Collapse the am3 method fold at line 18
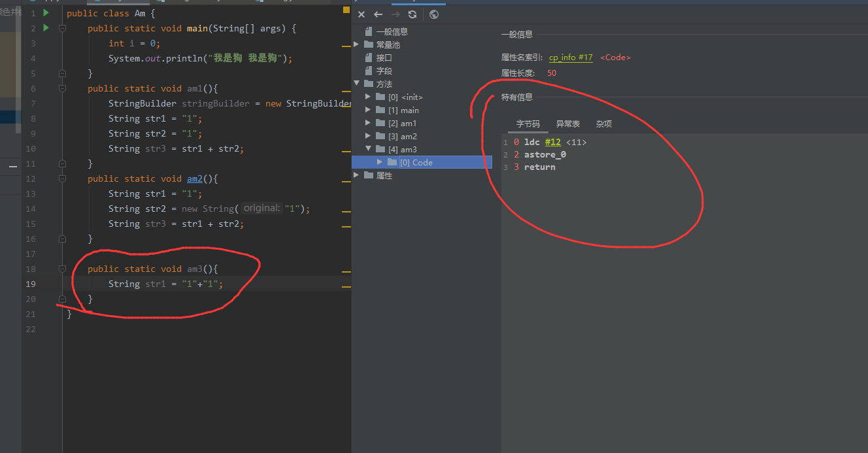868x453 pixels. 62,269
